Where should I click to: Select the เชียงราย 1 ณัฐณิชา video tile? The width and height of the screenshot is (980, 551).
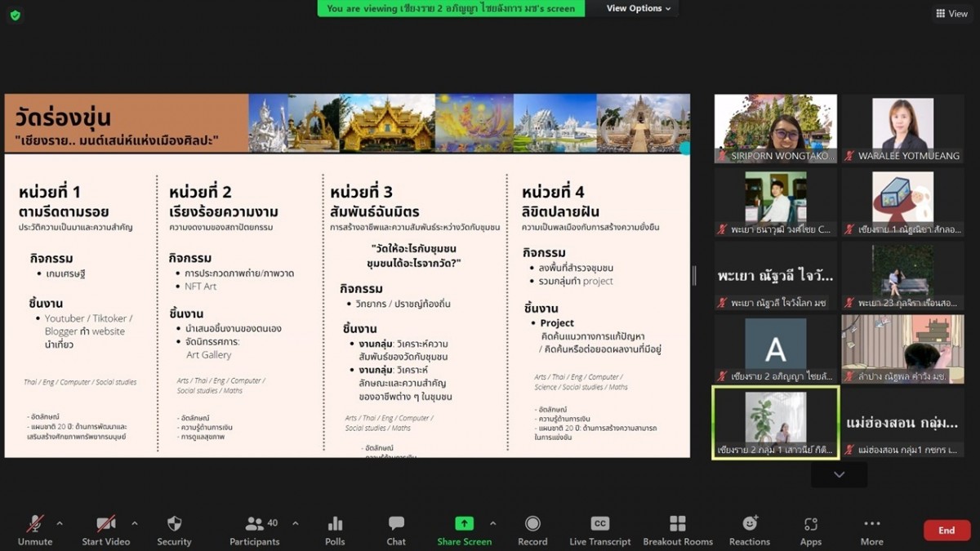[x=903, y=202]
